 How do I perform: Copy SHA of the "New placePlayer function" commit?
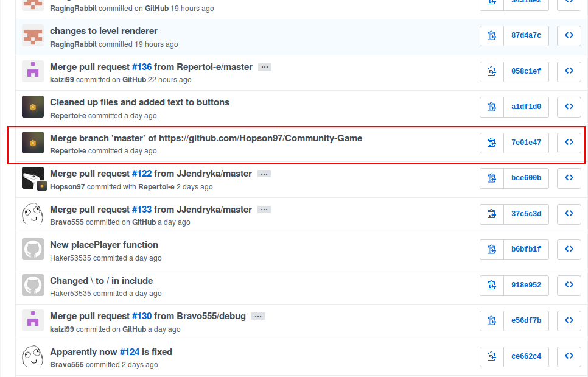tap(491, 249)
